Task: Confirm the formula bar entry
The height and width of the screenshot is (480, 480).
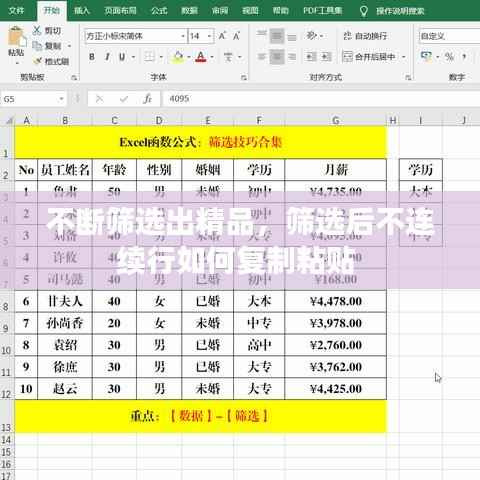Action: coord(124,99)
